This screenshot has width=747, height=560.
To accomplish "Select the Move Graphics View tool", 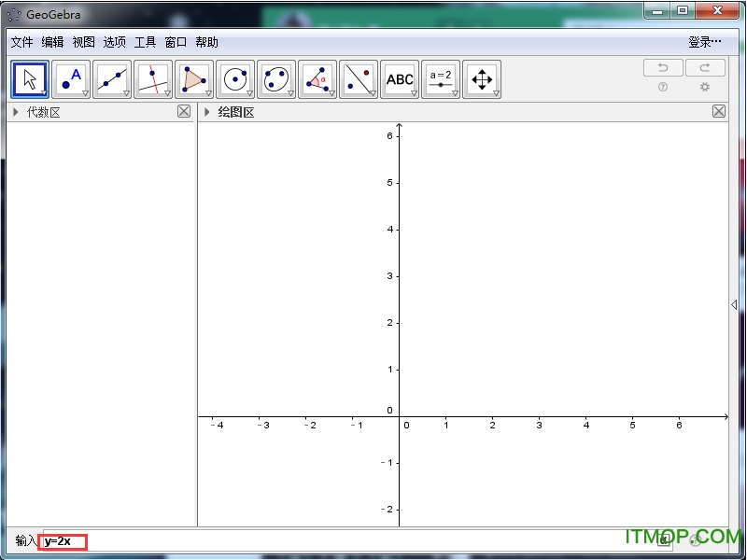I will pos(482,78).
